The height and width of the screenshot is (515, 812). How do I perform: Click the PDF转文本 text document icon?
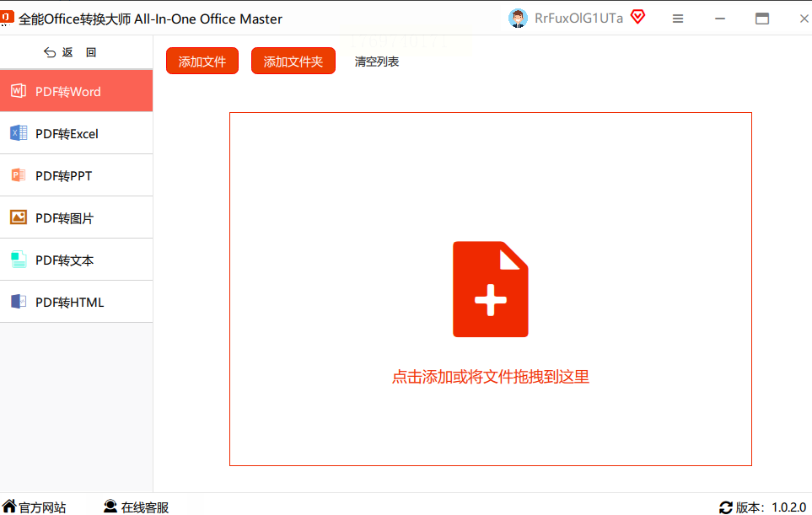(19, 260)
